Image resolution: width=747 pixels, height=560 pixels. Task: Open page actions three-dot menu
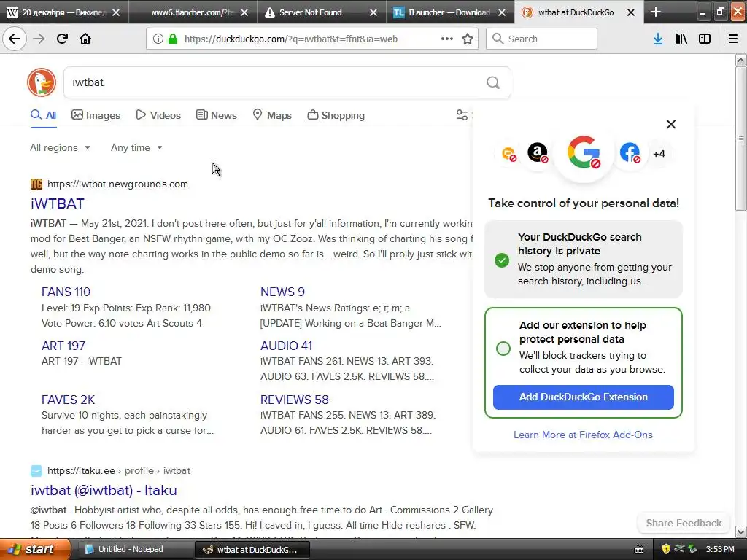point(447,39)
